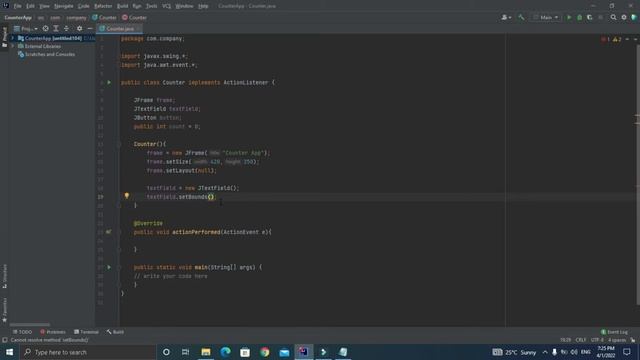Open the Refactor menu

(x=103, y=6)
